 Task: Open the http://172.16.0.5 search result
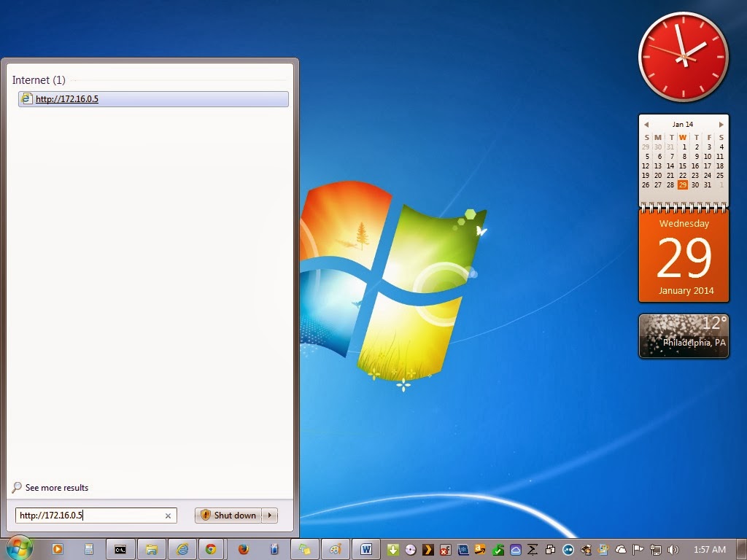pyautogui.click(x=153, y=99)
